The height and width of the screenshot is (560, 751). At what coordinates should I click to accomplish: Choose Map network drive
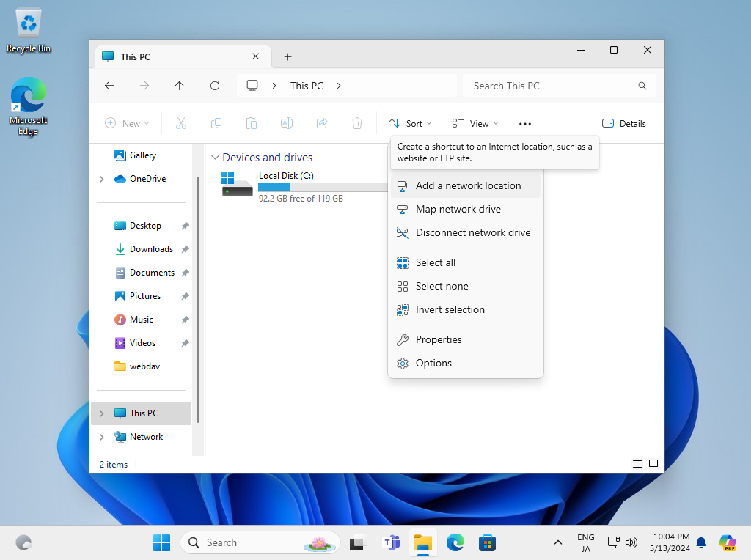(x=466, y=209)
